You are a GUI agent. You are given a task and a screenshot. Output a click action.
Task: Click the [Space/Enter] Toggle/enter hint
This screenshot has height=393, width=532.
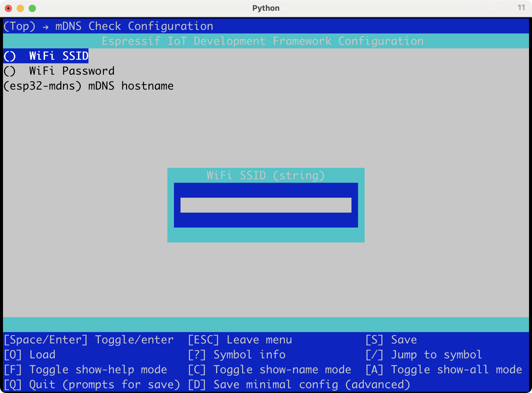click(88, 340)
